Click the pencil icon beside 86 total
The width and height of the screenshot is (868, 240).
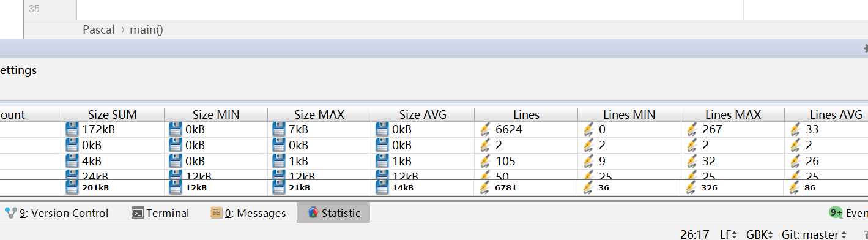click(796, 187)
